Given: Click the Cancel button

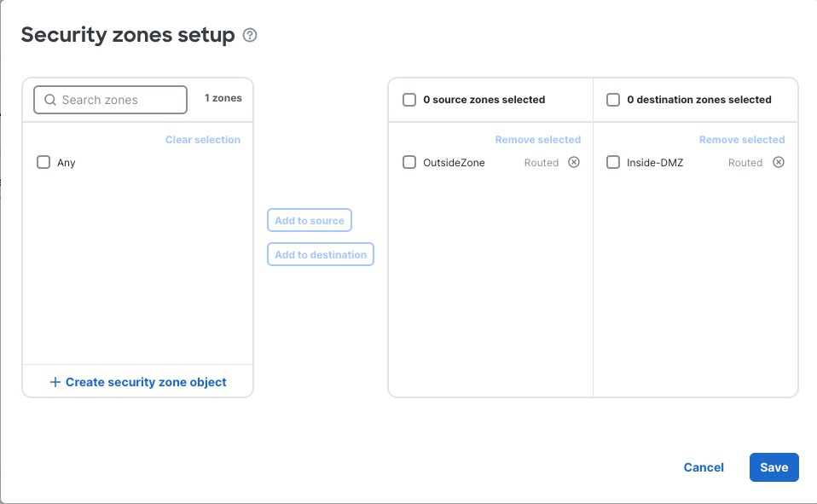Looking at the screenshot, I should point(704,467).
